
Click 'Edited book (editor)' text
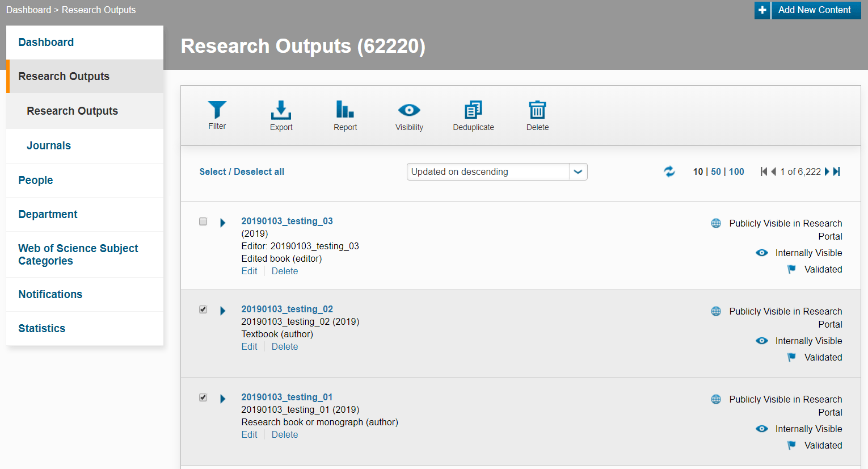[x=281, y=258]
